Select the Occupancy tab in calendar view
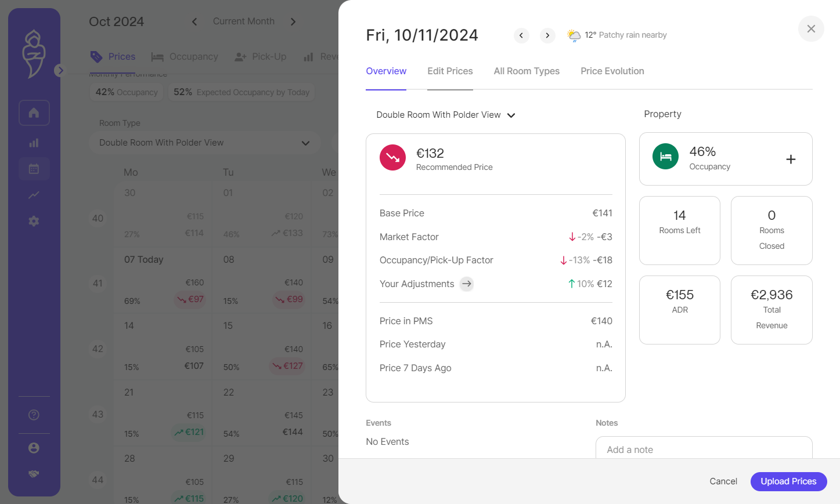 coord(185,57)
